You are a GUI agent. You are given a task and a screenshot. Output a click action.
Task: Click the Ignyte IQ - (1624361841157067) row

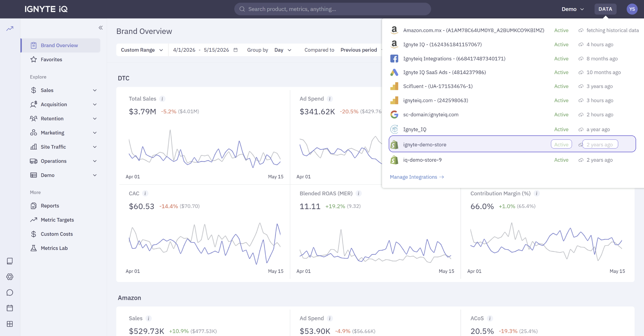point(512,45)
